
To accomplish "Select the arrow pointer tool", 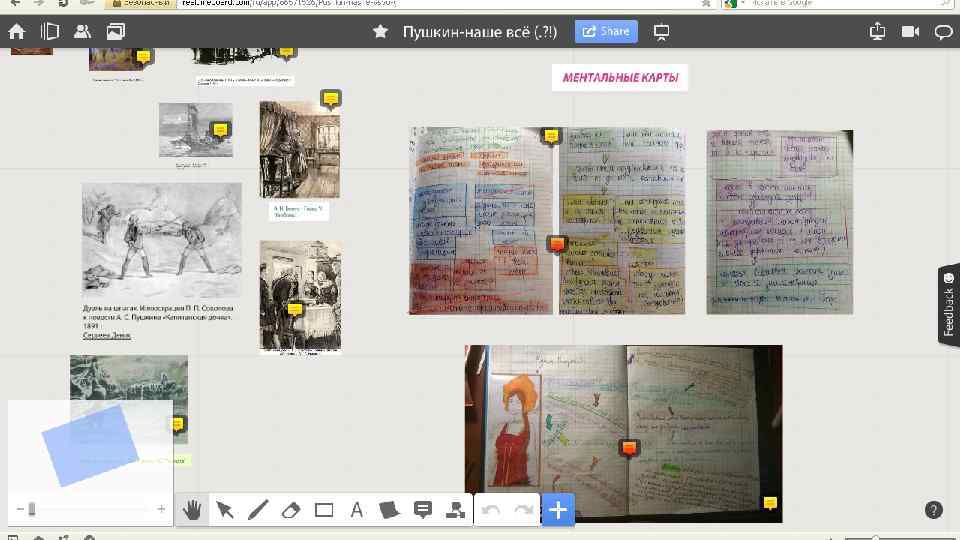I will (x=225, y=509).
